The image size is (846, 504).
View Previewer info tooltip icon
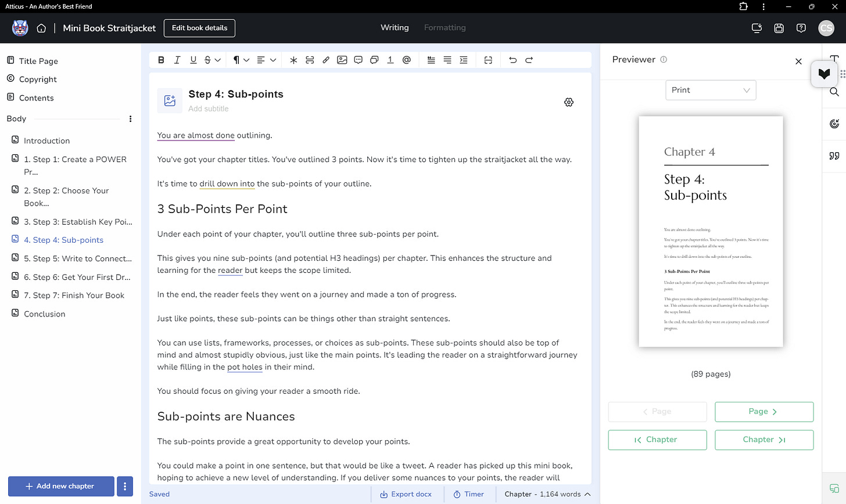664,59
